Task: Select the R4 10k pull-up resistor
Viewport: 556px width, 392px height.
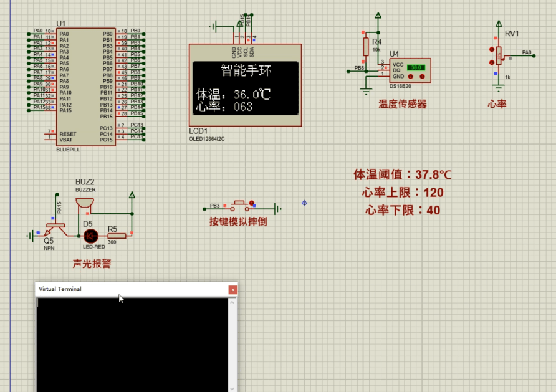Action: [366, 46]
